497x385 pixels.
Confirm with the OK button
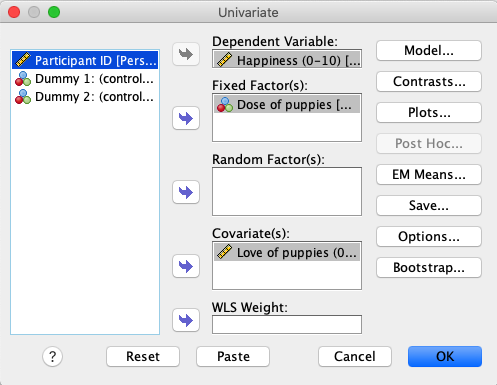click(445, 357)
